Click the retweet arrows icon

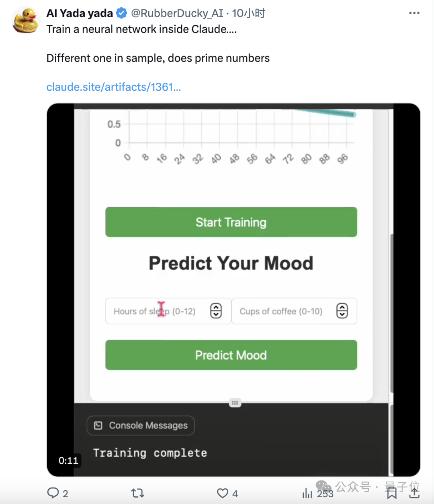point(138,493)
